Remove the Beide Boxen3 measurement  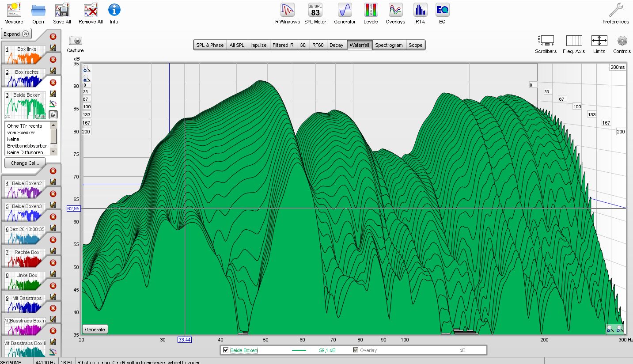click(53, 194)
